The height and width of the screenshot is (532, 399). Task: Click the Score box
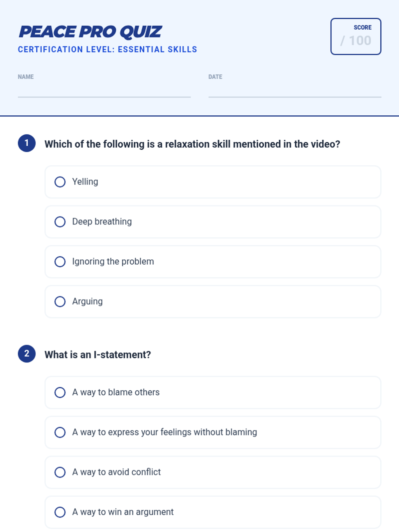[x=355, y=37]
